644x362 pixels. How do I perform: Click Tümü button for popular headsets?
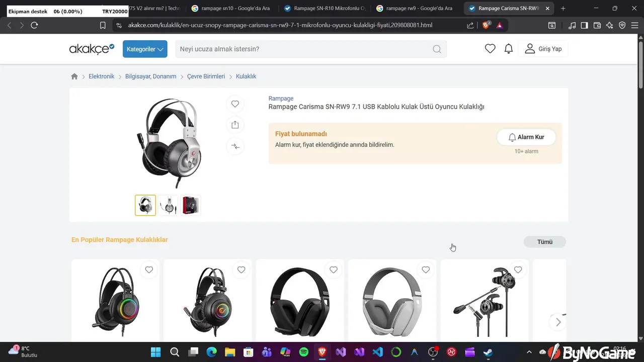click(545, 242)
